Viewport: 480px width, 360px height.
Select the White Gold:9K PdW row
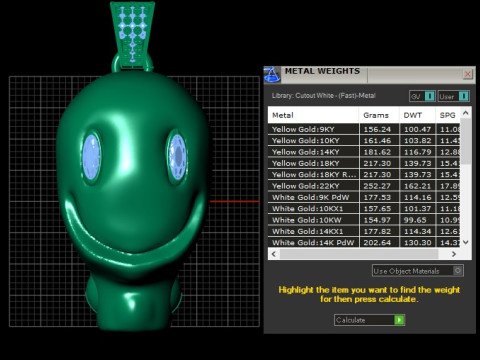click(364, 197)
